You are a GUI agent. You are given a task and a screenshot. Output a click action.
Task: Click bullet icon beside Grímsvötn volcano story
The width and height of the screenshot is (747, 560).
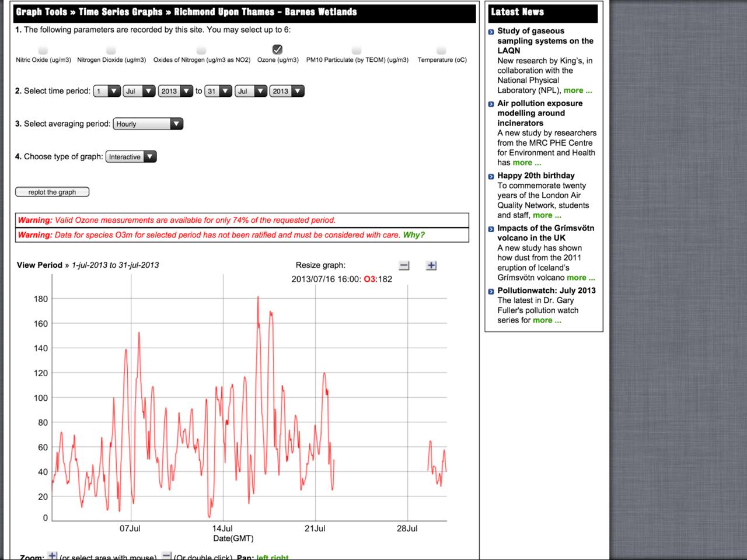click(491, 229)
